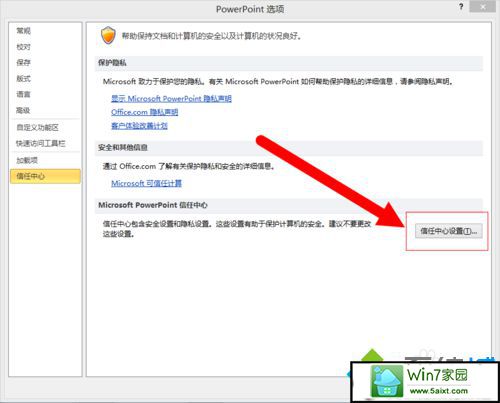Click the Microsoft PowerPoint 信任中心 heading
Image resolution: width=500 pixels, height=403 pixels.
(x=153, y=205)
